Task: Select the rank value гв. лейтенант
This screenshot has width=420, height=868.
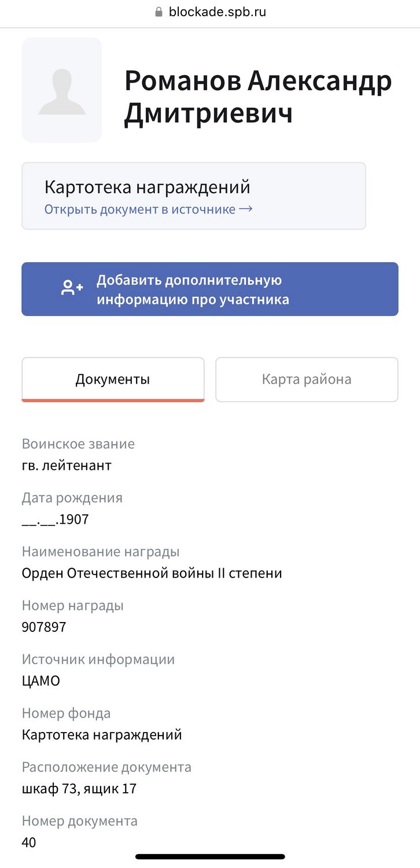Action: 67,465
